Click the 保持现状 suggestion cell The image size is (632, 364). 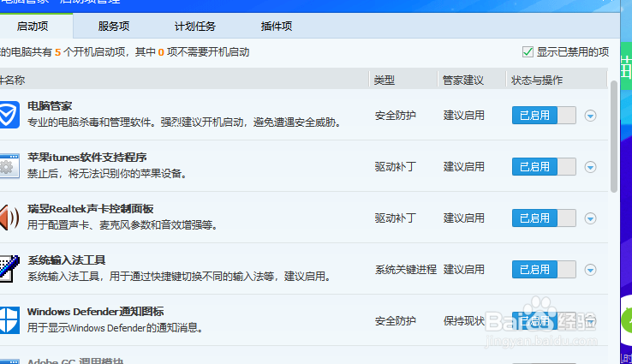click(464, 321)
